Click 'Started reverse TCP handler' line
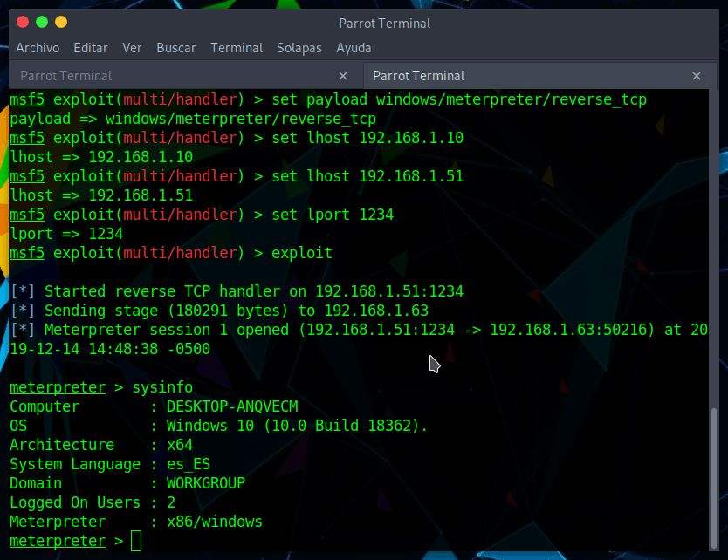Screen dimensions: 728x560 [237, 291]
